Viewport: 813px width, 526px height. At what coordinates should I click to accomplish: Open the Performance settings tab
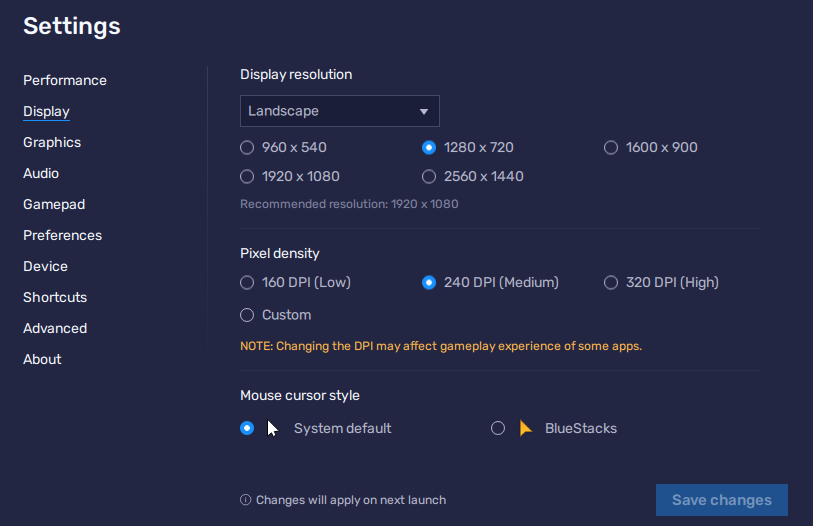(x=65, y=80)
